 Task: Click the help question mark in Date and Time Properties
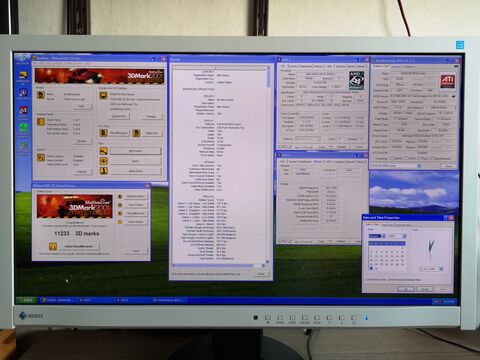click(446, 218)
